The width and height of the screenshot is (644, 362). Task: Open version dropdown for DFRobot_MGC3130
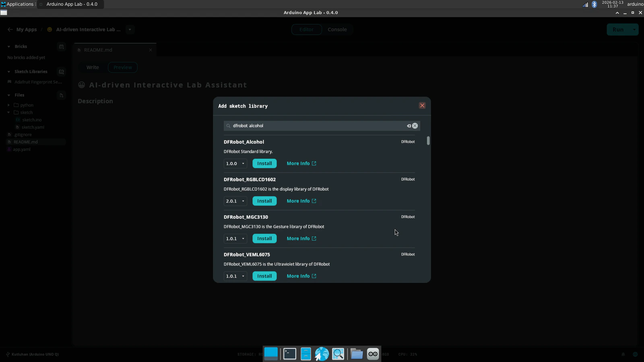click(x=235, y=239)
